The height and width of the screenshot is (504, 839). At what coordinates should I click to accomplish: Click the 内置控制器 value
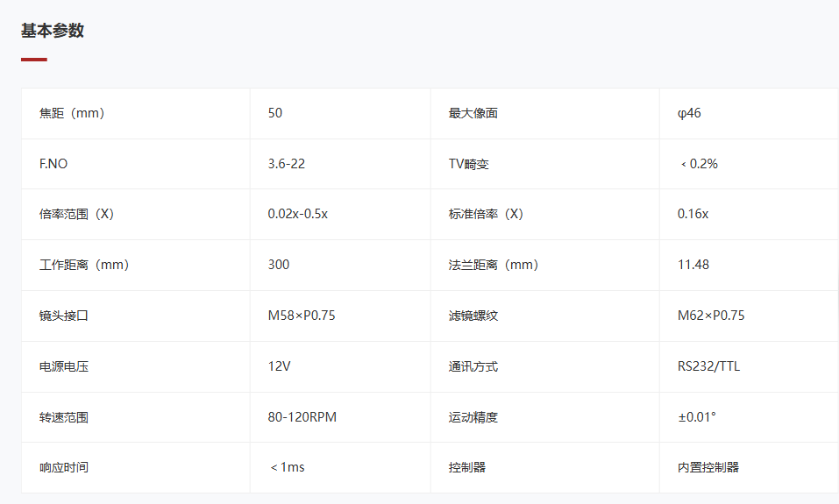click(708, 467)
